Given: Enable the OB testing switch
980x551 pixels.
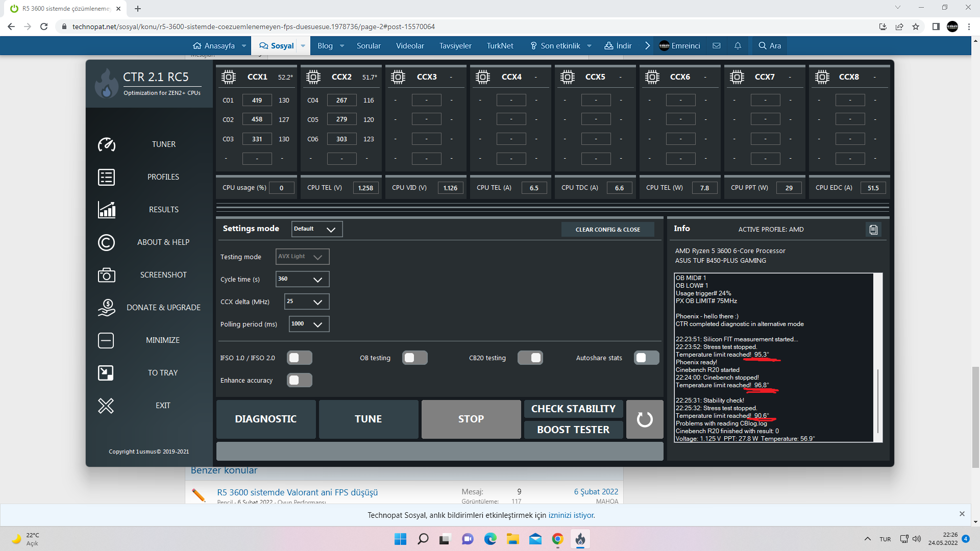Looking at the screenshot, I should [414, 358].
